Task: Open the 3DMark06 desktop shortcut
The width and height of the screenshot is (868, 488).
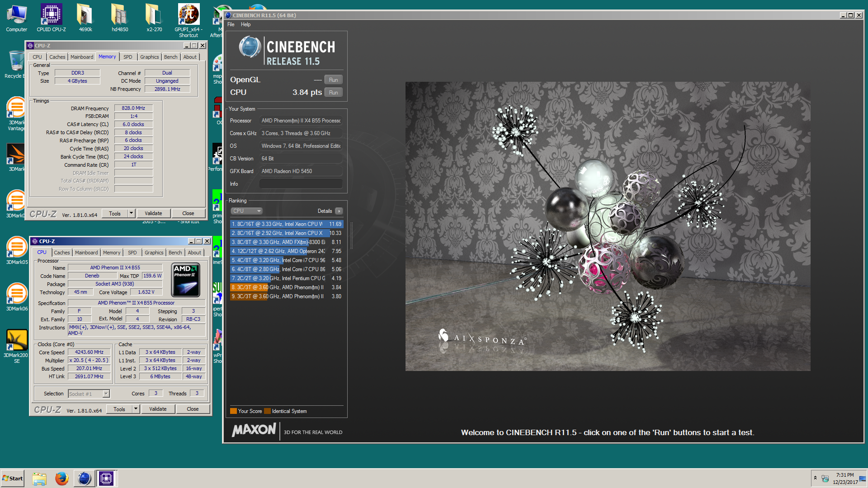Action: click(x=17, y=297)
